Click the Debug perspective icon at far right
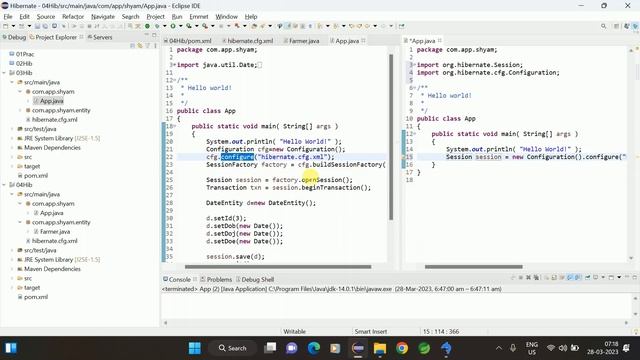 point(636,26)
